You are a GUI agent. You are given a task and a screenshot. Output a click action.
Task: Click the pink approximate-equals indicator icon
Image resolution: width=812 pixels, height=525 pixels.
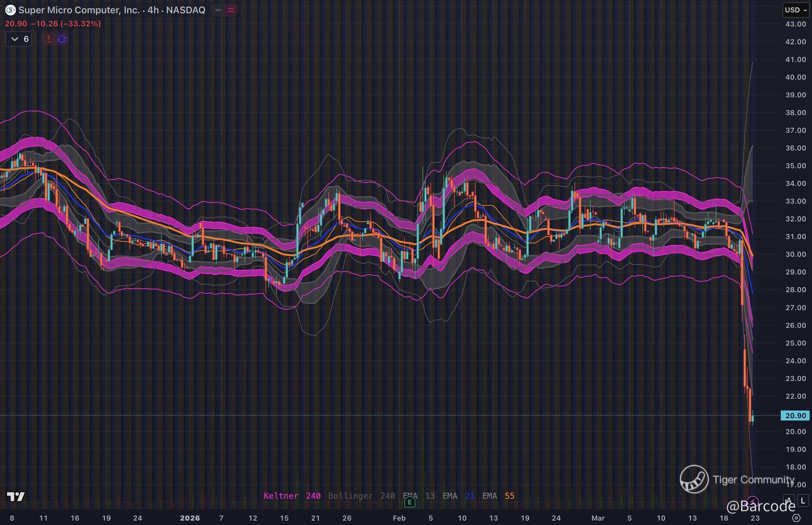tap(231, 10)
